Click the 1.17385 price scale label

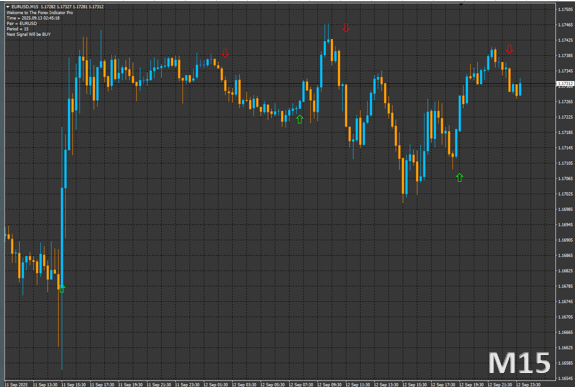[x=565, y=55]
